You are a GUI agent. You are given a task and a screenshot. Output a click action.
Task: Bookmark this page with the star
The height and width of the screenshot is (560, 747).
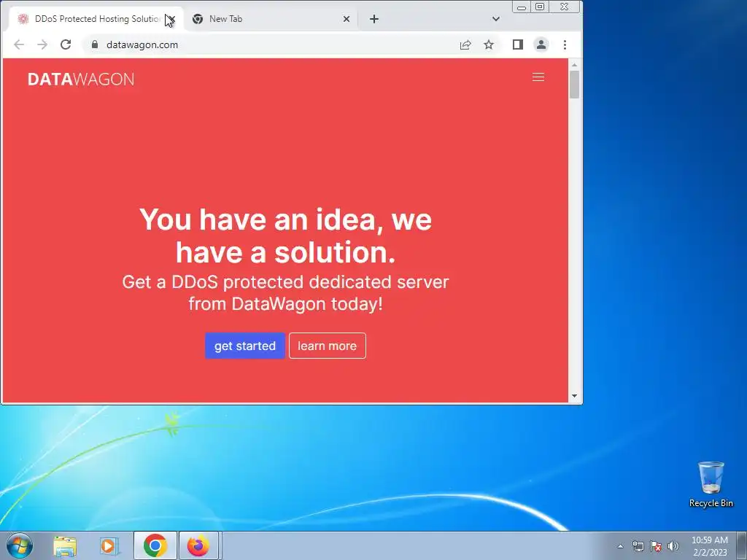point(489,44)
